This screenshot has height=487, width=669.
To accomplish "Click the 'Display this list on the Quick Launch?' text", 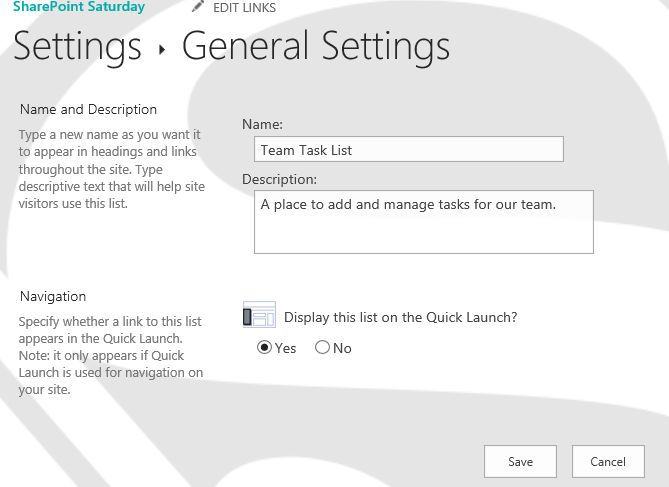I will [x=401, y=317].
